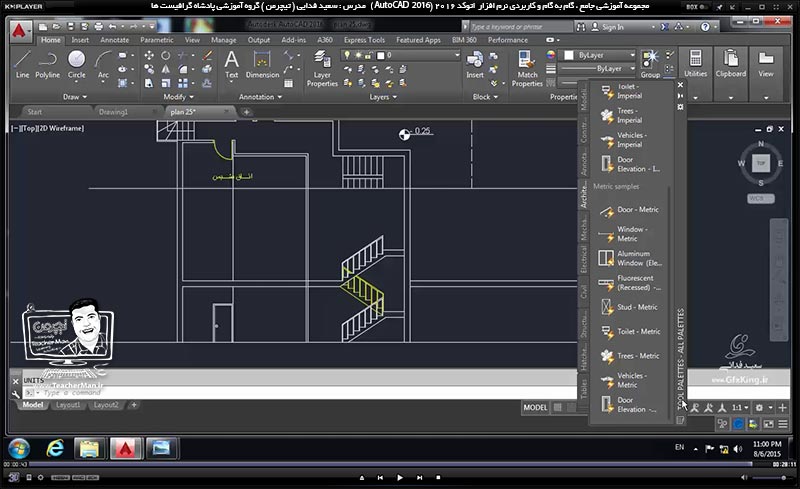Expand the Block panel dropdown
Viewport: 800px width, 489px height.
tap(485, 97)
